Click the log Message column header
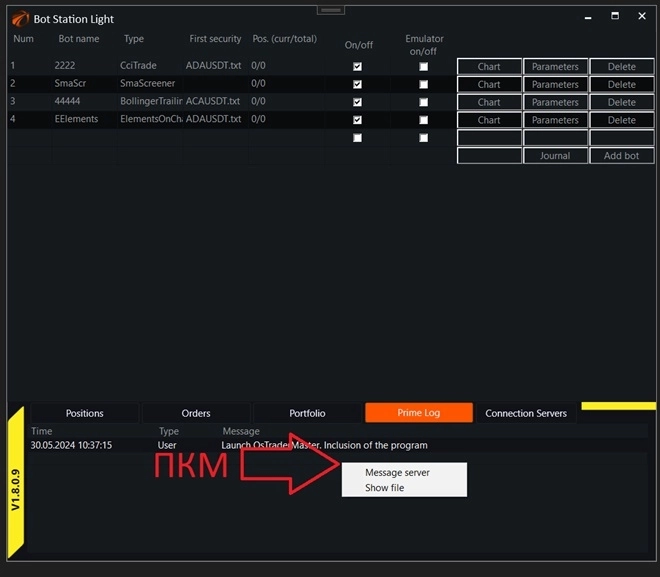Image resolution: width=660 pixels, height=577 pixels. pyautogui.click(x=241, y=431)
